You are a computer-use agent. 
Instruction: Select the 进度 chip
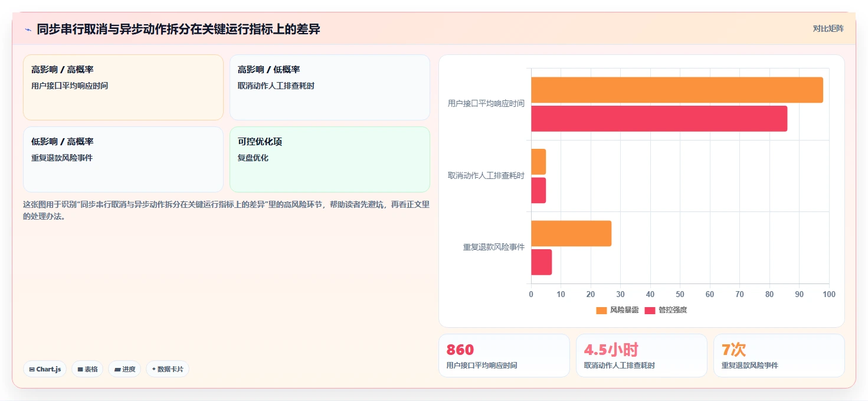coord(125,369)
